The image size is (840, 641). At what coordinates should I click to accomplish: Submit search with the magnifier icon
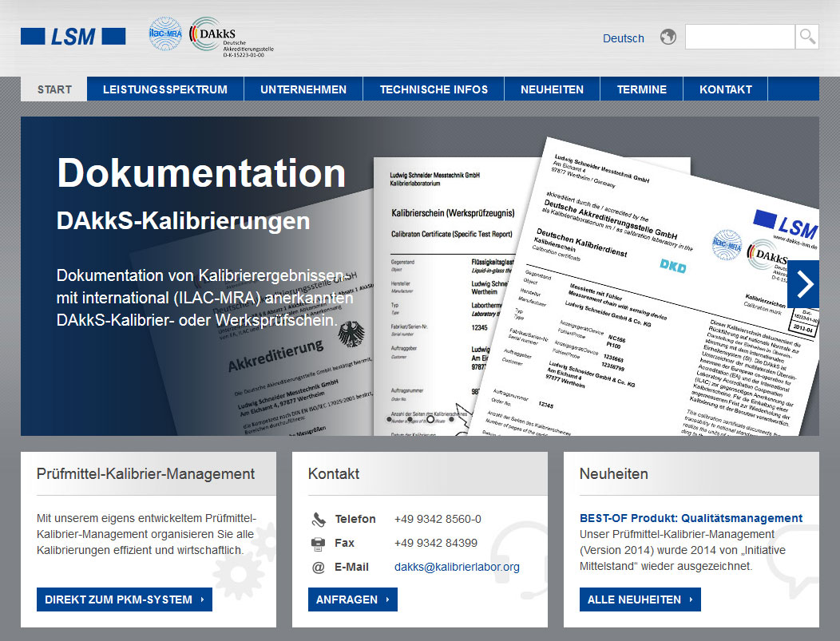(x=806, y=37)
